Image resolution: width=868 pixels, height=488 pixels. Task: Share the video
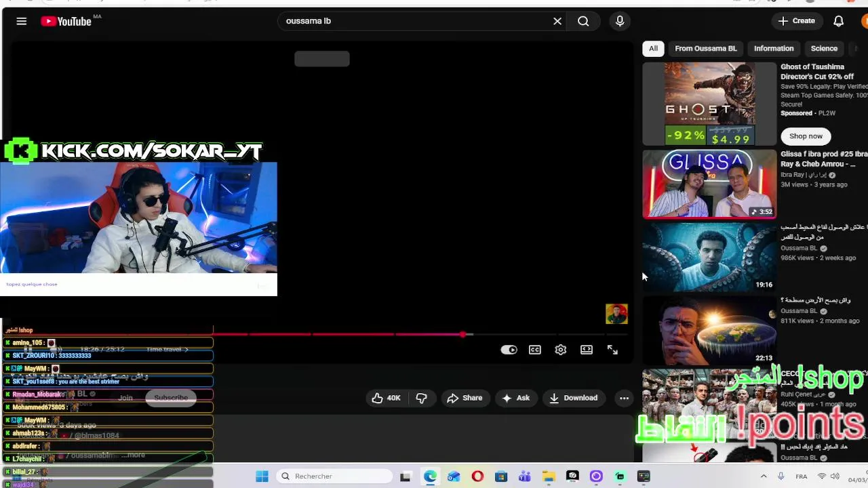(x=465, y=398)
